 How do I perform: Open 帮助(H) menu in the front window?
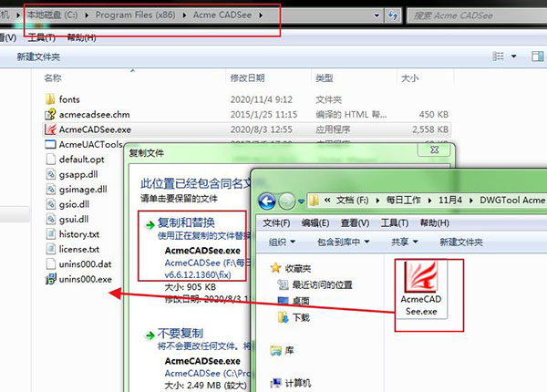[x=434, y=222]
